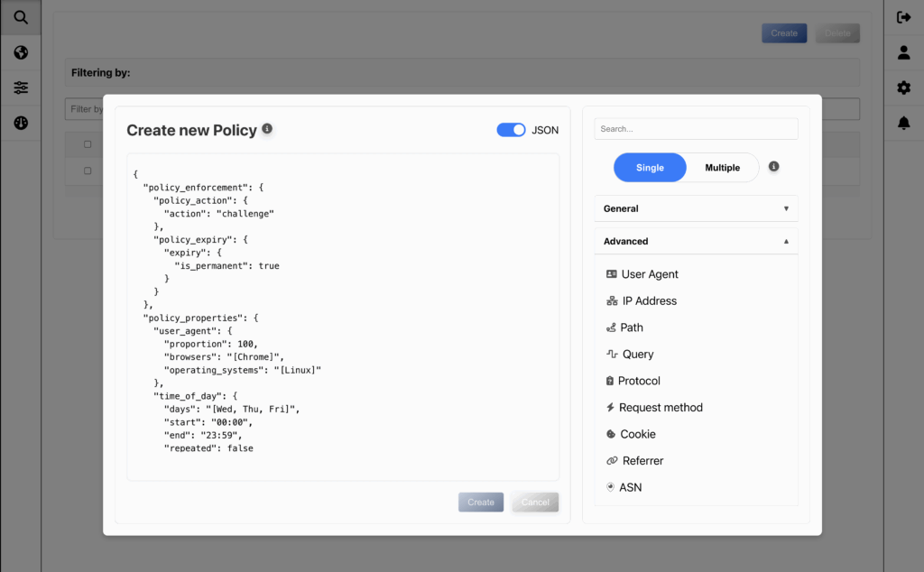The height and width of the screenshot is (572, 924).
Task: Open the gear settings icon
Action: tap(903, 88)
